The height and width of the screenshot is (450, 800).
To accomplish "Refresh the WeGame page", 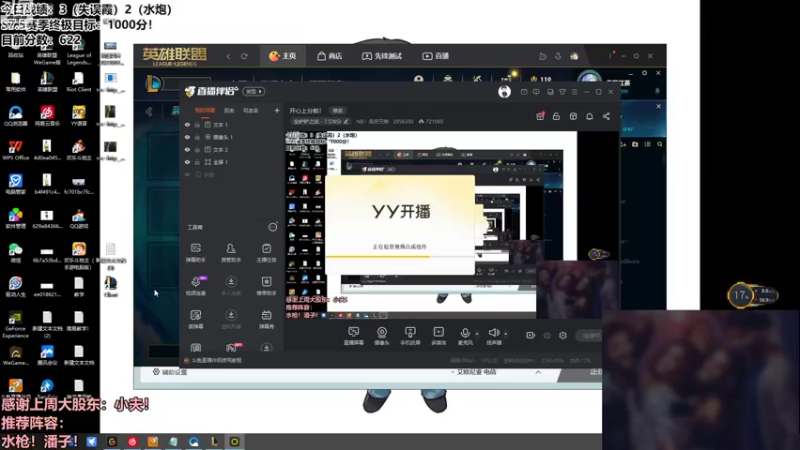I will tap(244, 56).
